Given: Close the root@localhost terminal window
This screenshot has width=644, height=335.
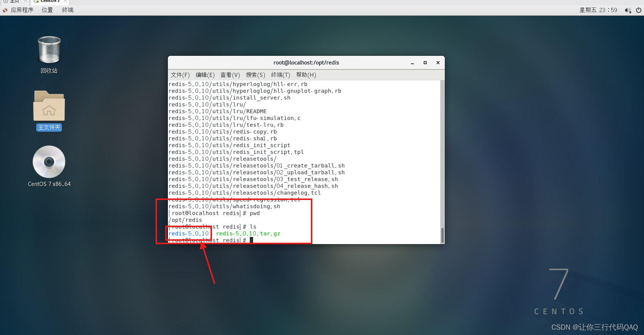Looking at the screenshot, I should tap(438, 63).
